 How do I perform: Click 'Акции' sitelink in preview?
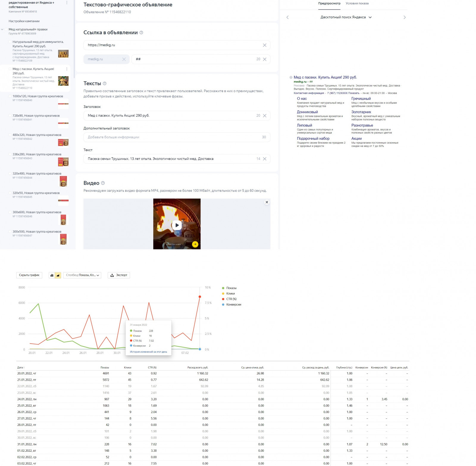[x=356, y=139]
